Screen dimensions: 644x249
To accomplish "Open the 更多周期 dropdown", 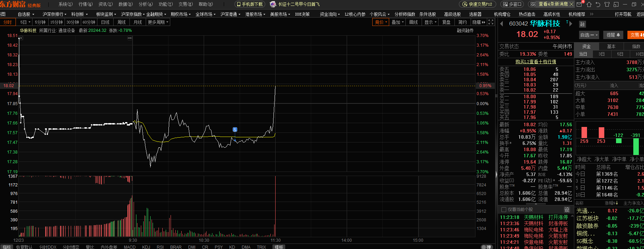I will [x=158, y=22].
